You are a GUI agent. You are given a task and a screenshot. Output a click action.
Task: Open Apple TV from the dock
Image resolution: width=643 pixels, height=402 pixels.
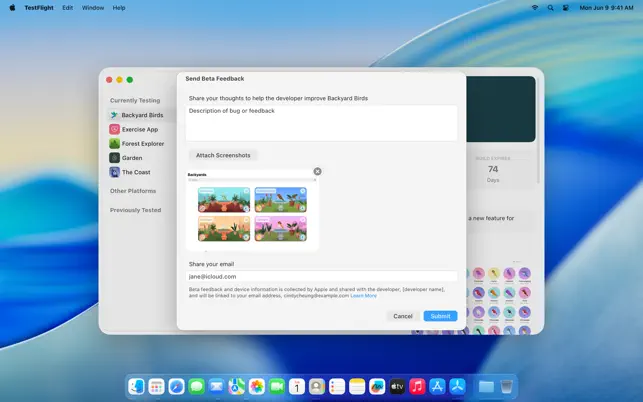(x=397, y=386)
